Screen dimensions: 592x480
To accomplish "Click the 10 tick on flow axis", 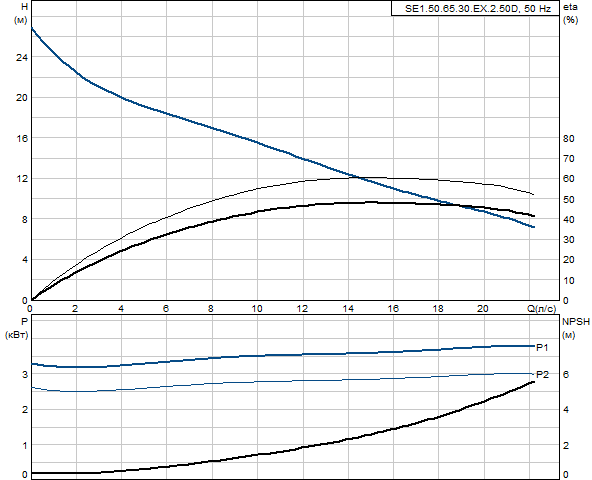I will coord(257,309).
